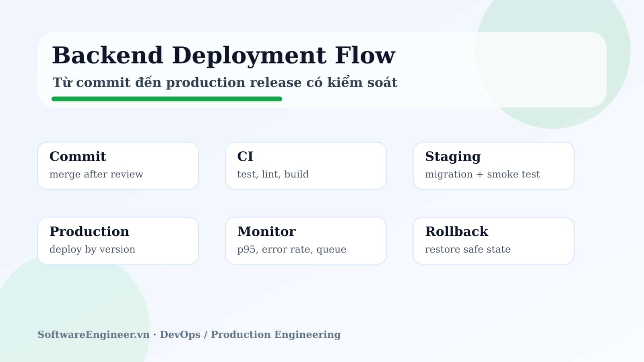
Task: Click the 'test, lint, build' text
Action: [273, 175]
